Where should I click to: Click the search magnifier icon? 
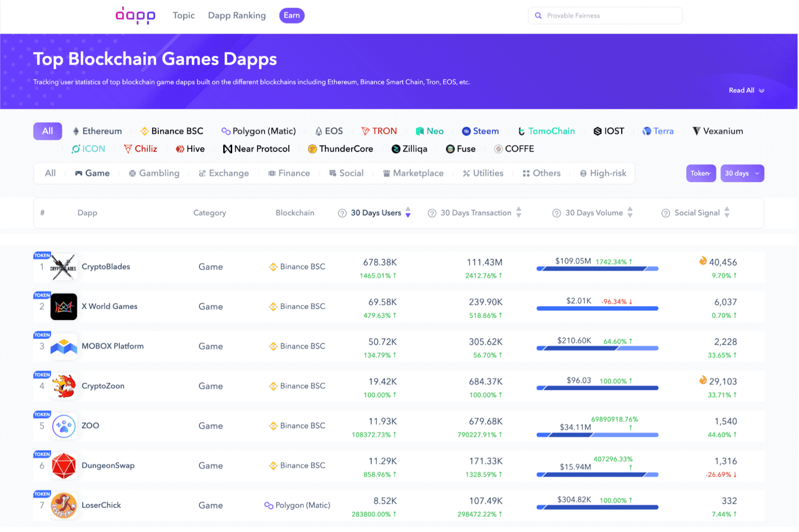tap(538, 15)
